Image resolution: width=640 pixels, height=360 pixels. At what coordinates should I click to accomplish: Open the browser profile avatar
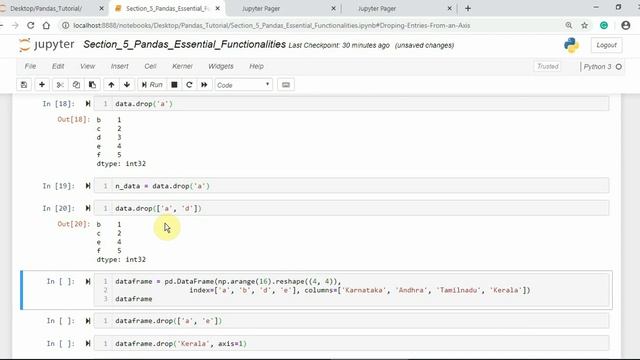point(626,25)
